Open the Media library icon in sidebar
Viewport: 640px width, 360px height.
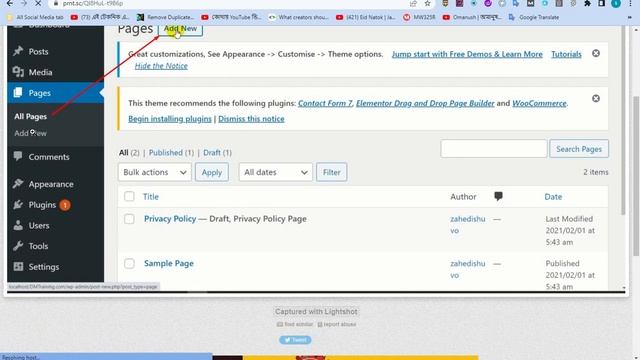pos(18,72)
